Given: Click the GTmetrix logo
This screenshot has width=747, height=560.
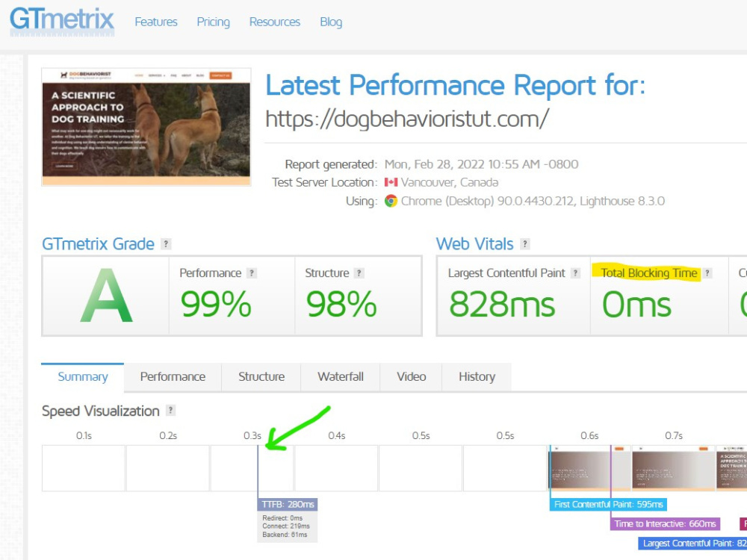Looking at the screenshot, I should [62, 22].
